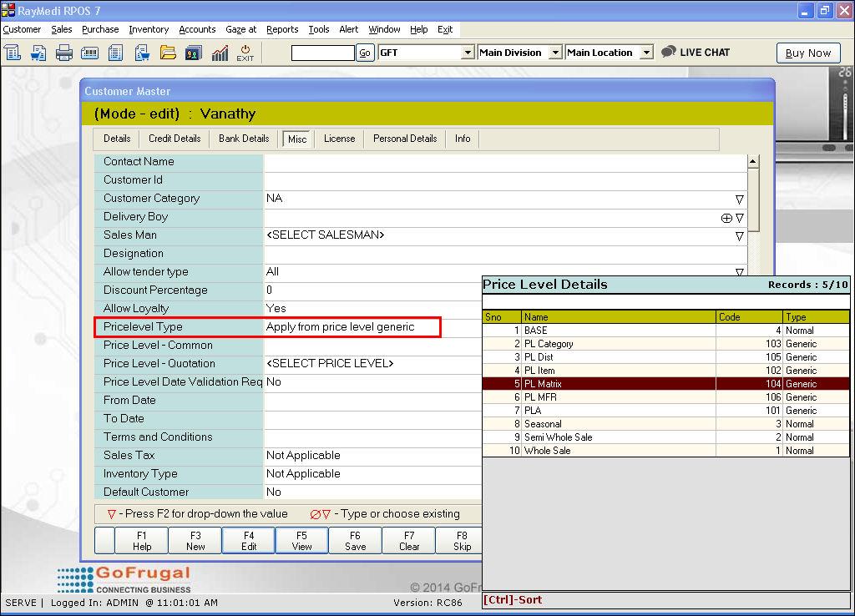
Task: Open the GFT dropdown in the toolbar
Action: tap(468, 53)
